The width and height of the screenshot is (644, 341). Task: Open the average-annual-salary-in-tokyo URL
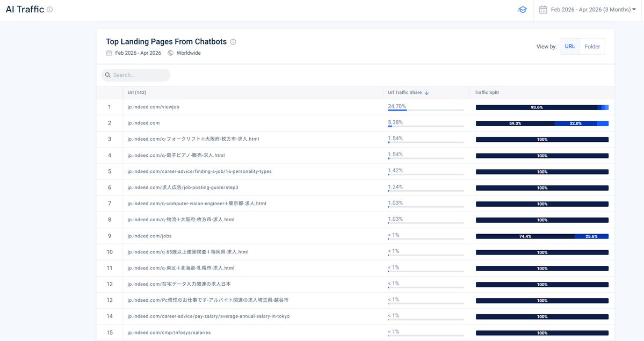point(208,316)
